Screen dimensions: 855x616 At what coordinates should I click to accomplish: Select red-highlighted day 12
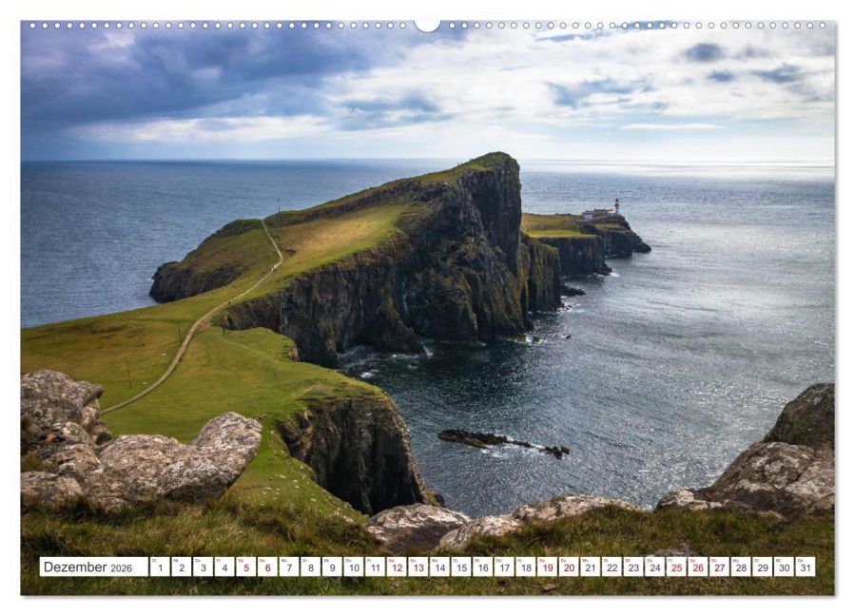click(397, 567)
